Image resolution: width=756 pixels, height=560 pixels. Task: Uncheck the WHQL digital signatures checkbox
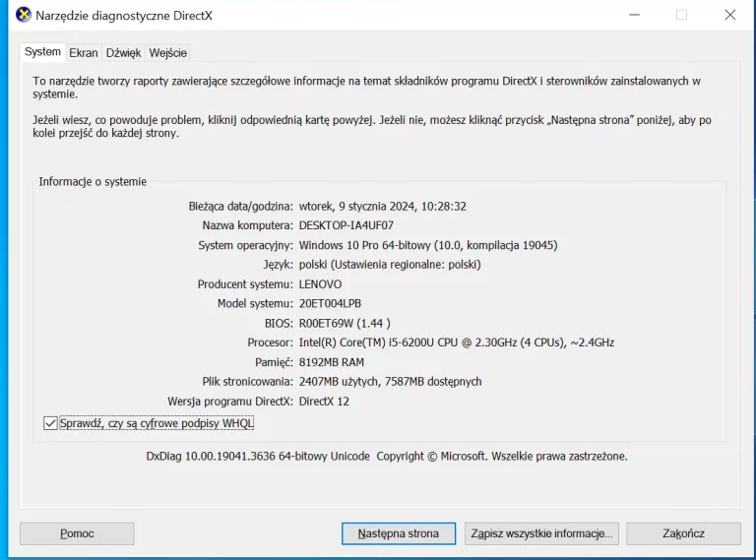[x=51, y=423]
